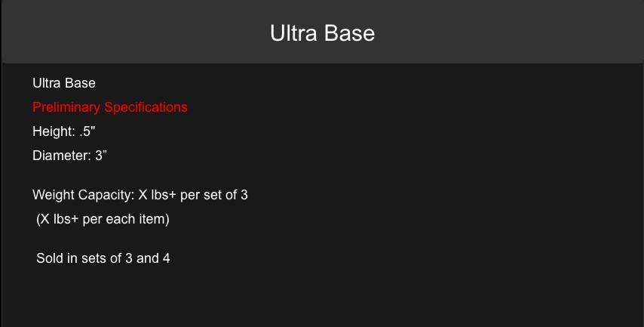The image size is (644, 327).
Task: Click the "Diameter" label
Action: (59, 156)
